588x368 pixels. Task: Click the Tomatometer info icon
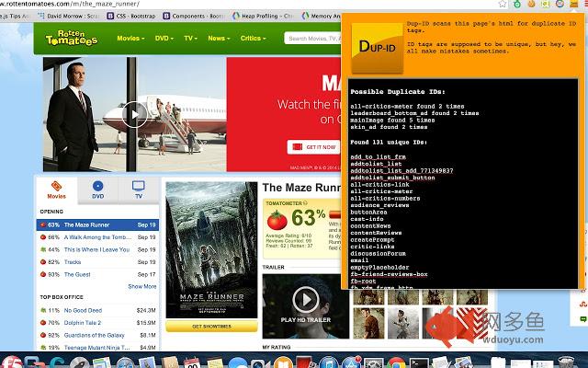coord(305,203)
